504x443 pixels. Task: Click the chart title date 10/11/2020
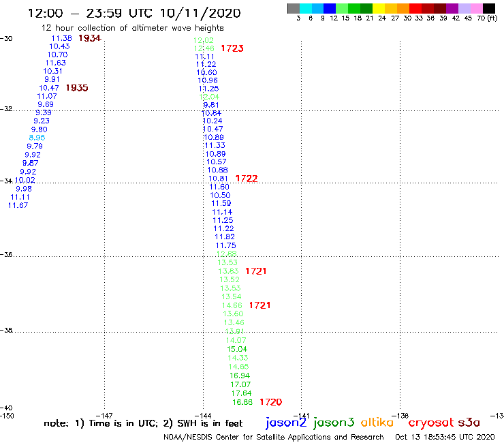click(200, 14)
